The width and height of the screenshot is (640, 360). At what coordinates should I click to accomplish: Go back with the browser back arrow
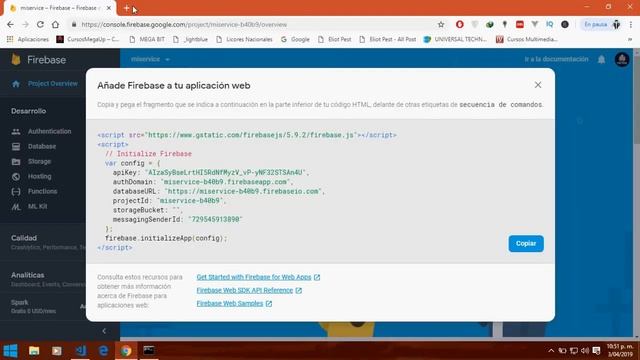click(10, 24)
